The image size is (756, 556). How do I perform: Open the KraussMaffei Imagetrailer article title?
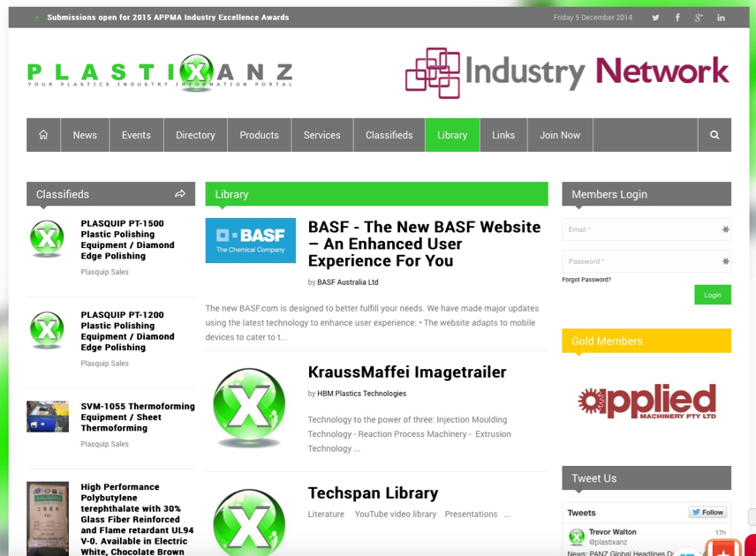coord(407,372)
